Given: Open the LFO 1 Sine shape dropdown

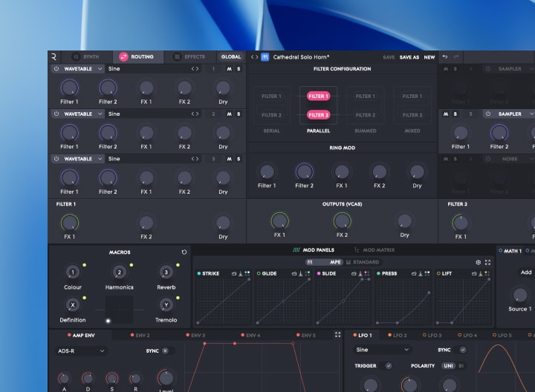Looking at the screenshot, I should coord(382,350).
